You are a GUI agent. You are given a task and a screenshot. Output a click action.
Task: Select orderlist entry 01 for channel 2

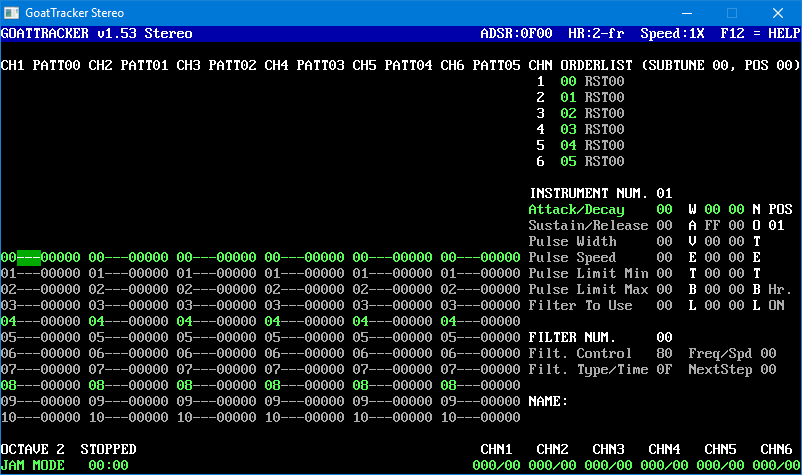tap(568, 98)
